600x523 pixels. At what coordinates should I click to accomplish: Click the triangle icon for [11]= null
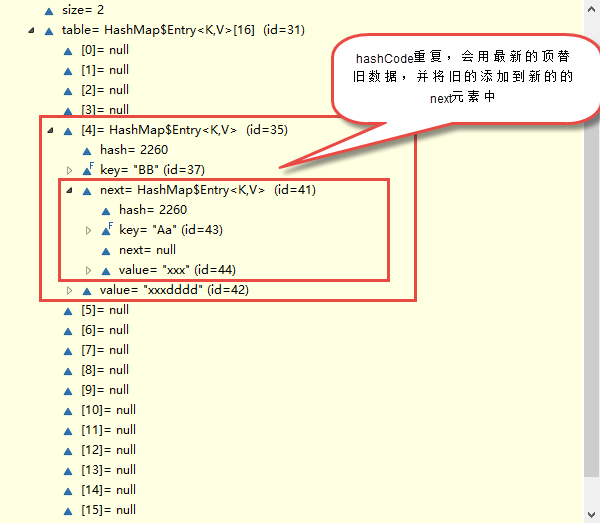(68, 431)
